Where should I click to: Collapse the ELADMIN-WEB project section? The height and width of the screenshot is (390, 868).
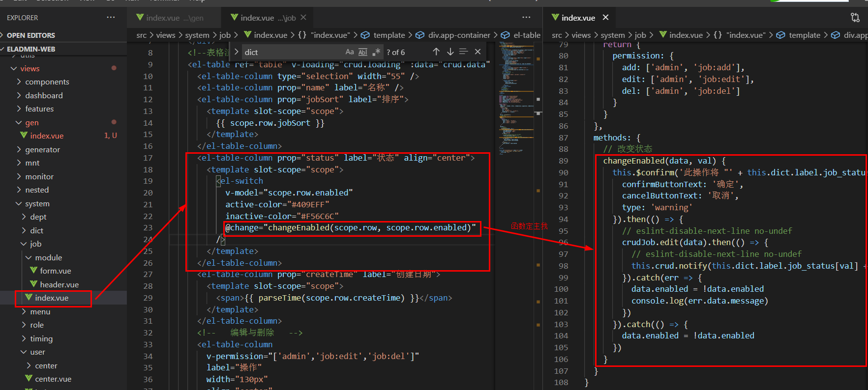coord(63,49)
